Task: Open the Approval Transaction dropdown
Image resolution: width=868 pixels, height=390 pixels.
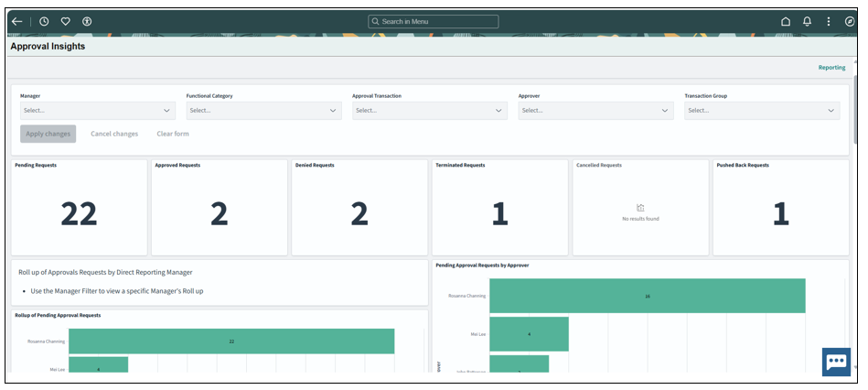Action: [x=429, y=110]
